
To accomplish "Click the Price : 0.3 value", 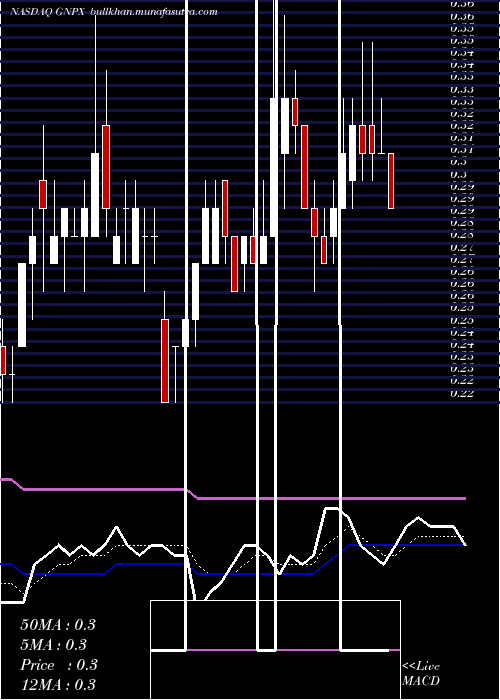I will click(59, 665).
